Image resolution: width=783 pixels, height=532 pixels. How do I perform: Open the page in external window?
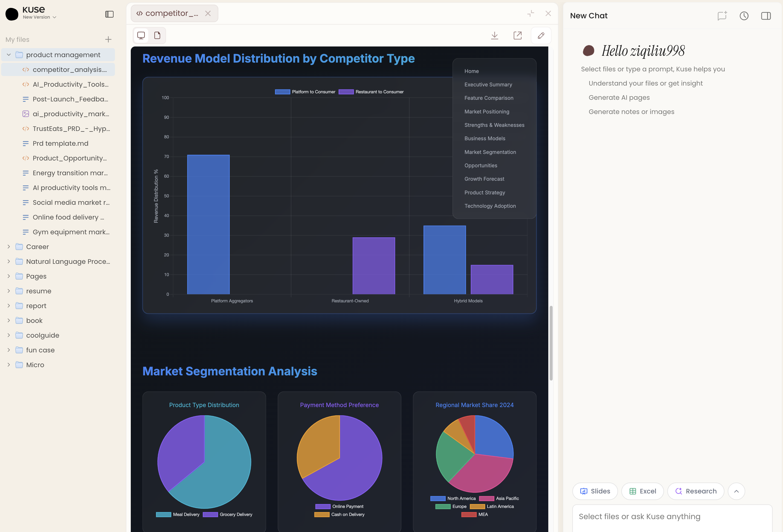click(518, 35)
